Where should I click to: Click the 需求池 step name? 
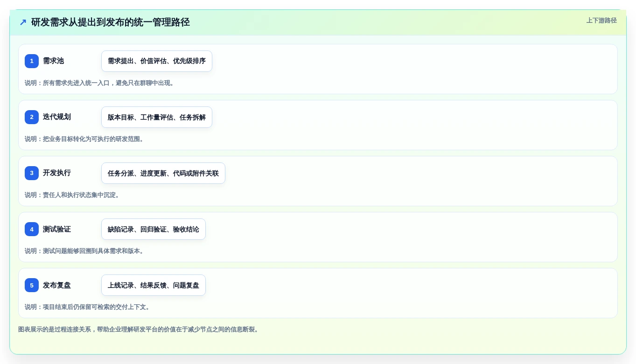click(x=53, y=61)
